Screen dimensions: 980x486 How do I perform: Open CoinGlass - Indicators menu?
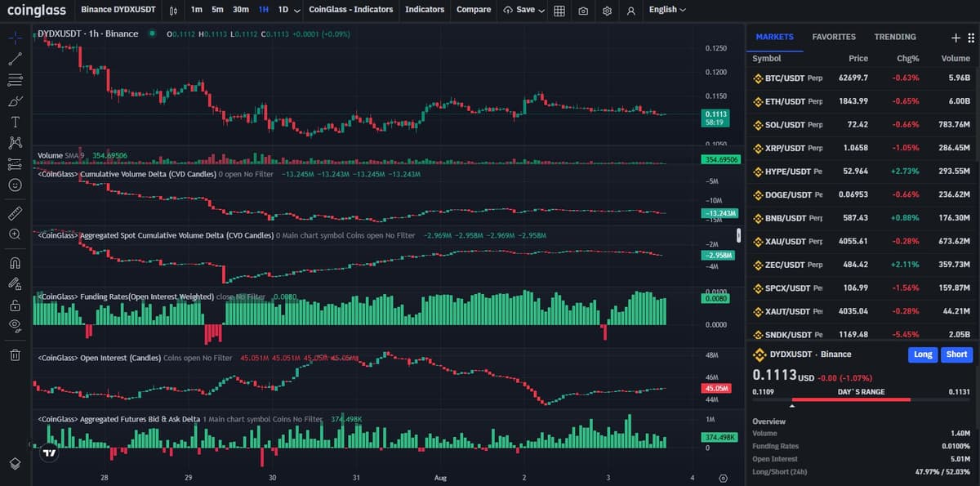tap(350, 10)
